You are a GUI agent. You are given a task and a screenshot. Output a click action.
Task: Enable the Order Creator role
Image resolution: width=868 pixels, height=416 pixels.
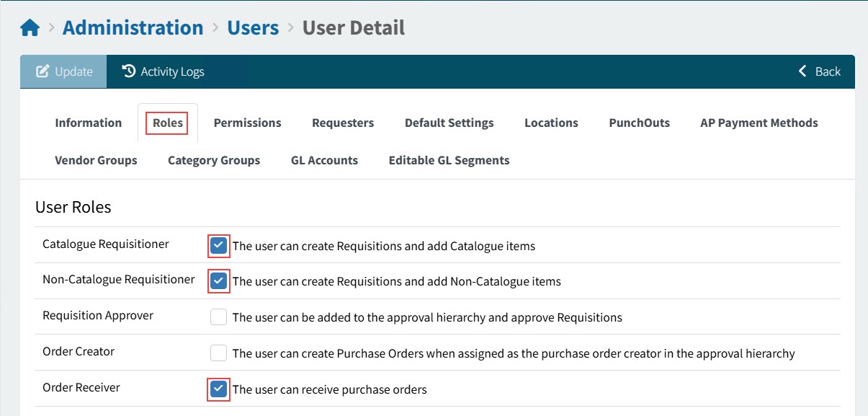pyautogui.click(x=218, y=353)
